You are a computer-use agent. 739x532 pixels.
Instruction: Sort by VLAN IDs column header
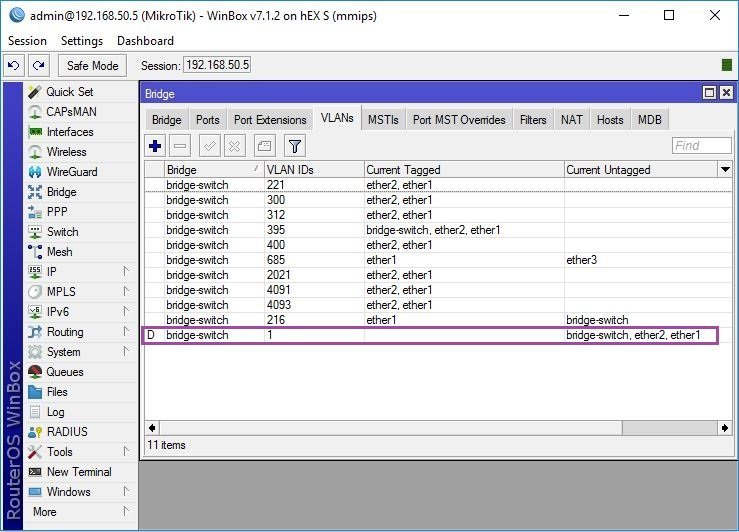pos(314,170)
